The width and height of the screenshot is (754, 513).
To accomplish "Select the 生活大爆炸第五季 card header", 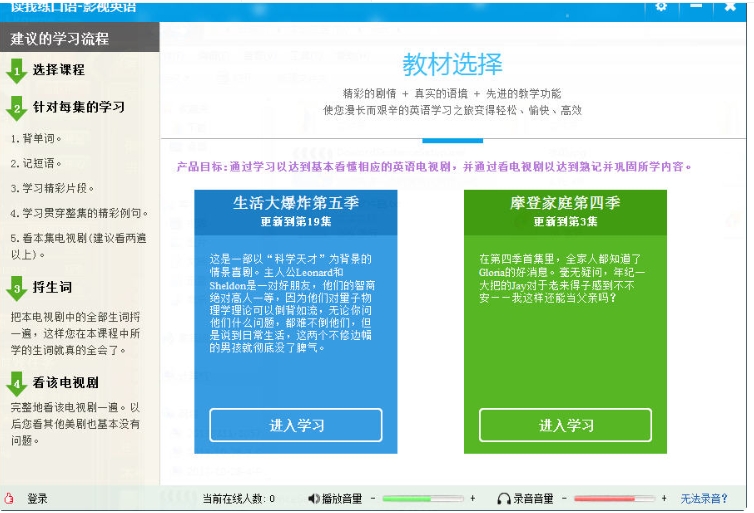I will pos(296,212).
